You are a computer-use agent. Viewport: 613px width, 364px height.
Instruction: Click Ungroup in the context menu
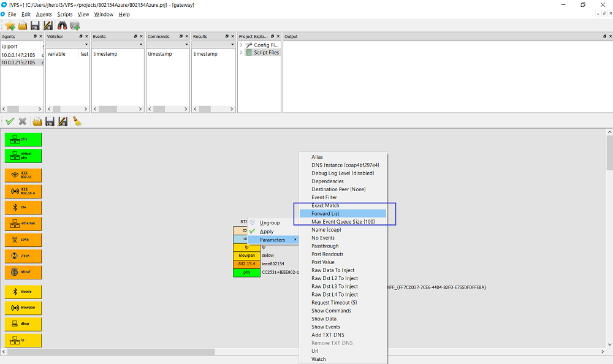point(270,222)
